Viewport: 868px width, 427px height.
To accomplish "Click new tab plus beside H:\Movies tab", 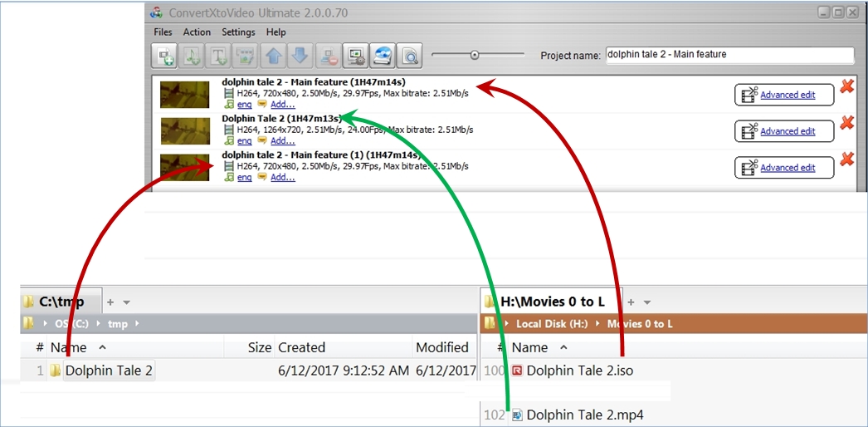I will click(631, 302).
